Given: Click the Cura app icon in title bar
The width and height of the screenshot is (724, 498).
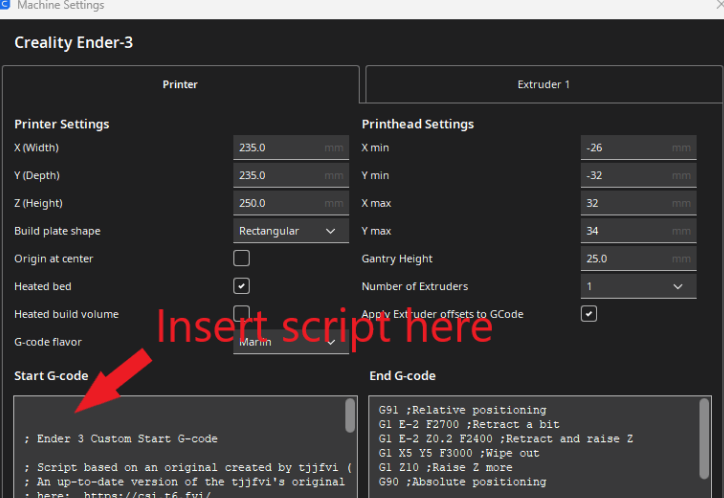Looking at the screenshot, I should pyautogui.click(x=4, y=4).
